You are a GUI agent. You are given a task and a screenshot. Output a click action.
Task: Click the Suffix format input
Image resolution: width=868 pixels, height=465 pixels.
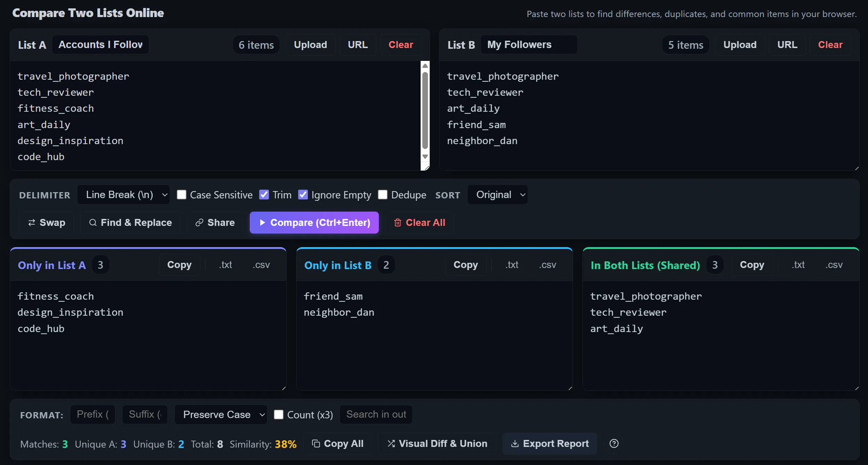click(x=145, y=415)
